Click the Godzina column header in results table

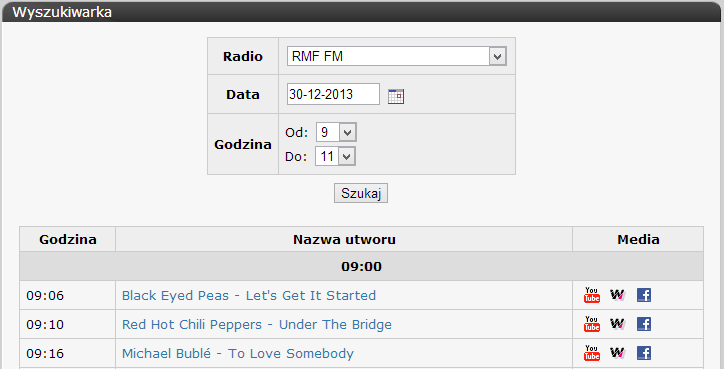click(68, 239)
